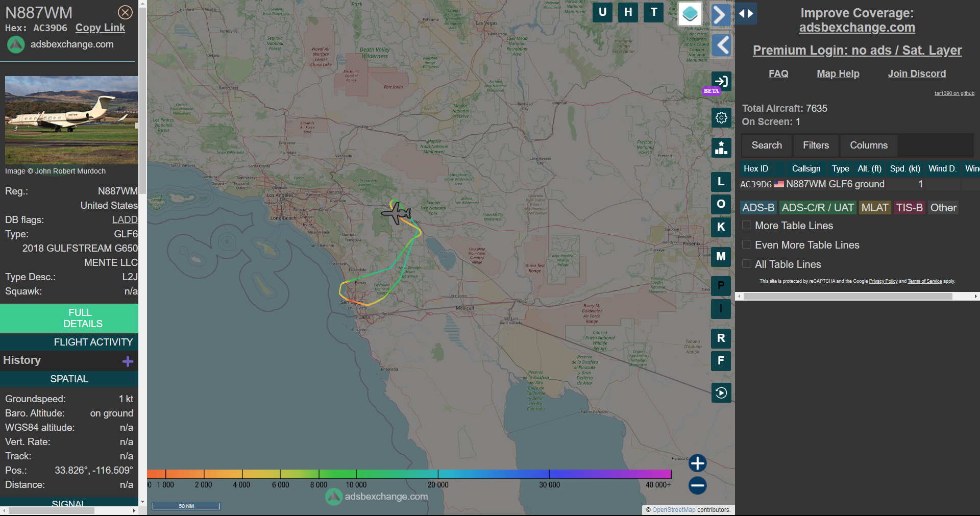Image resolution: width=980 pixels, height=516 pixels.
Task: Open the Filters tab
Action: click(x=816, y=145)
